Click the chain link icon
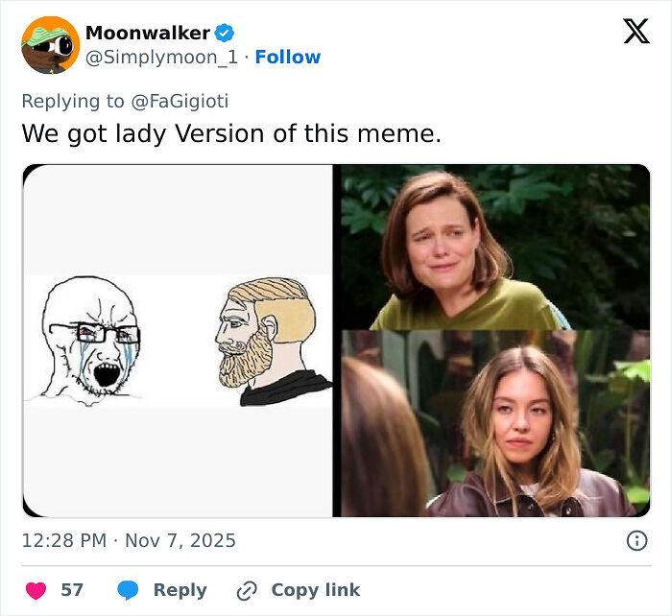Screen dimensions: 672x616 tap(248, 590)
